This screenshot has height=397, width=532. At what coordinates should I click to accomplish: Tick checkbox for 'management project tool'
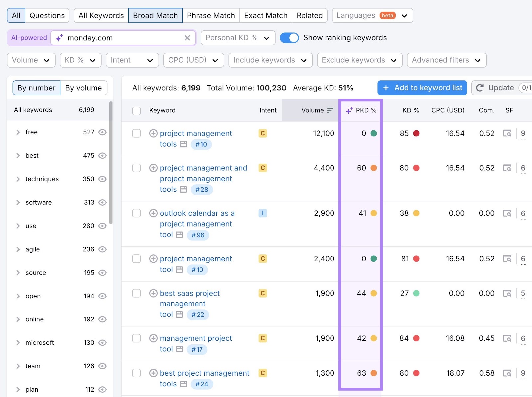[x=136, y=338]
